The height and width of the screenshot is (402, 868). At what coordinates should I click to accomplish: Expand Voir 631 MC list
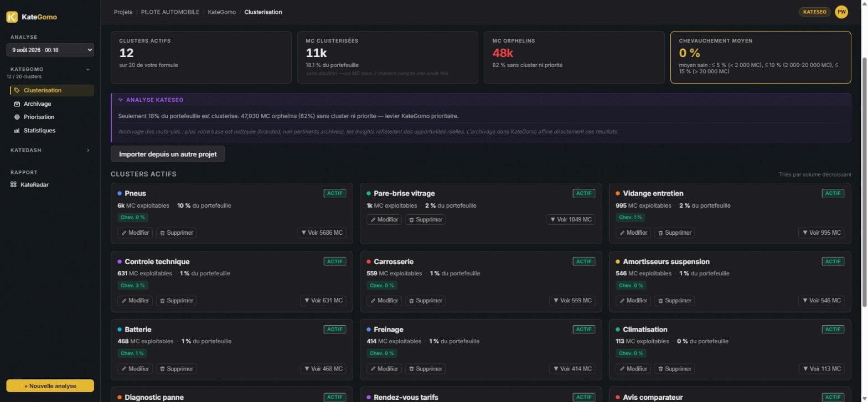point(323,301)
